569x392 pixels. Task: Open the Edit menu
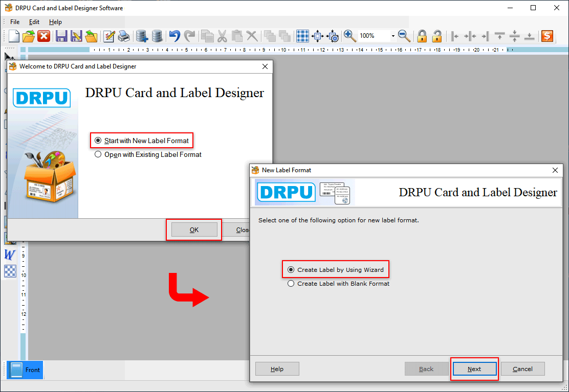34,22
